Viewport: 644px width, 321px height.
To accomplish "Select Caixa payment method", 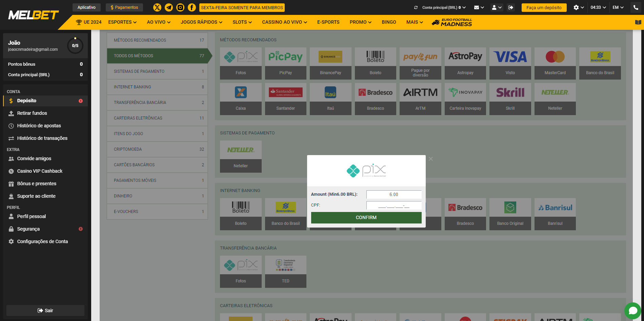I will click(241, 99).
